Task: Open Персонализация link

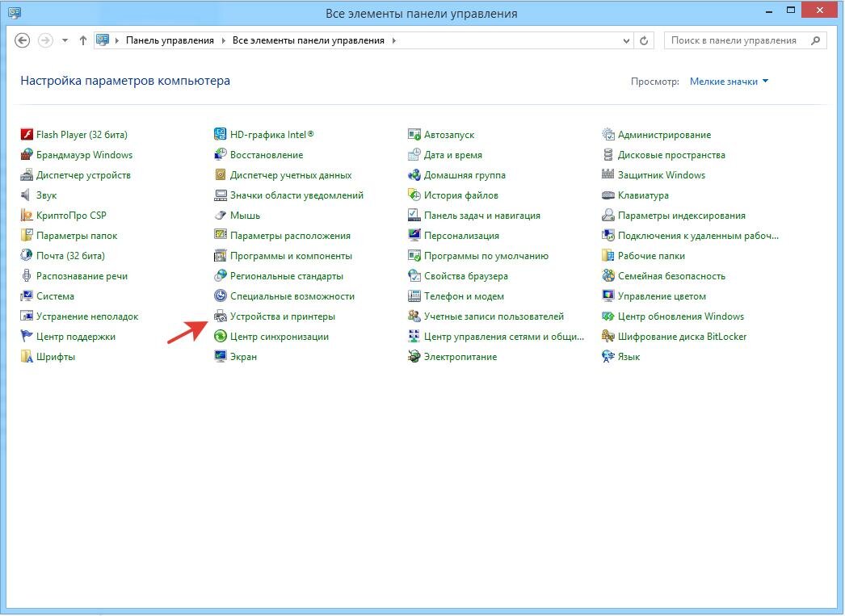Action: [461, 235]
